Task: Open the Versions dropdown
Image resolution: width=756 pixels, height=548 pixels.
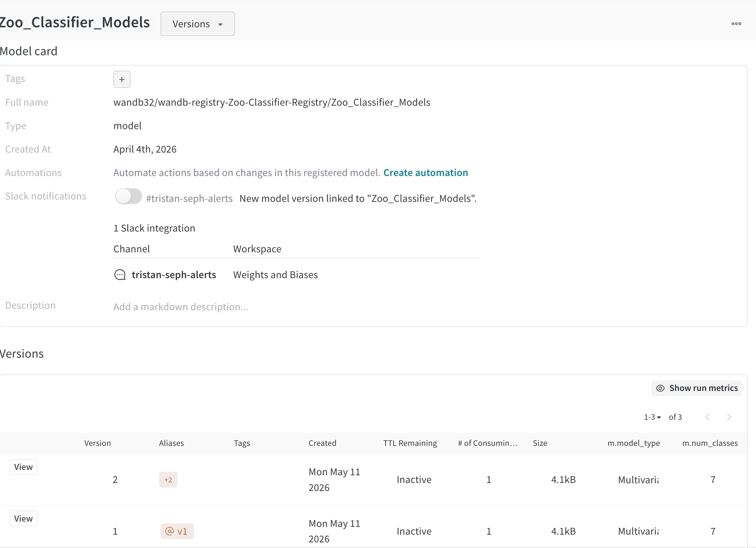Action: (198, 24)
